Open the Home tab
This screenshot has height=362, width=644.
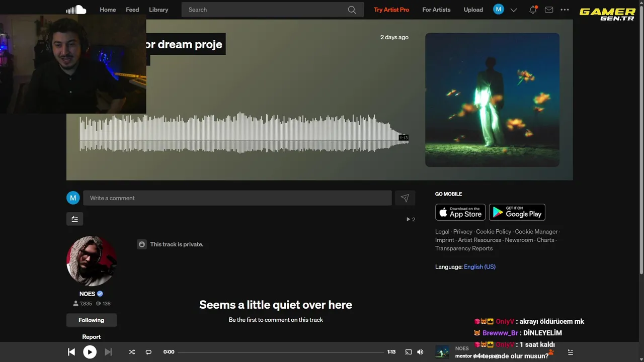click(108, 10)
